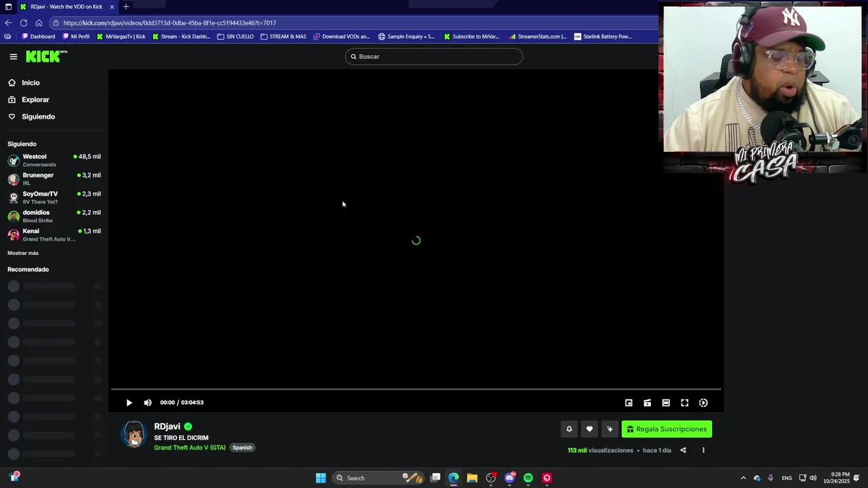Viewport: 868px width, 488px height.
Task: Click Regala Suscripciones button
Action: pos(667,429)
